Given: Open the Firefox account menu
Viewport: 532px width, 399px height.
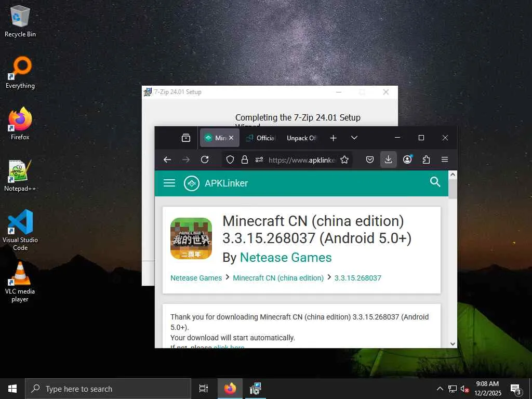Looking at the screenshot, I should click(407, 159).
